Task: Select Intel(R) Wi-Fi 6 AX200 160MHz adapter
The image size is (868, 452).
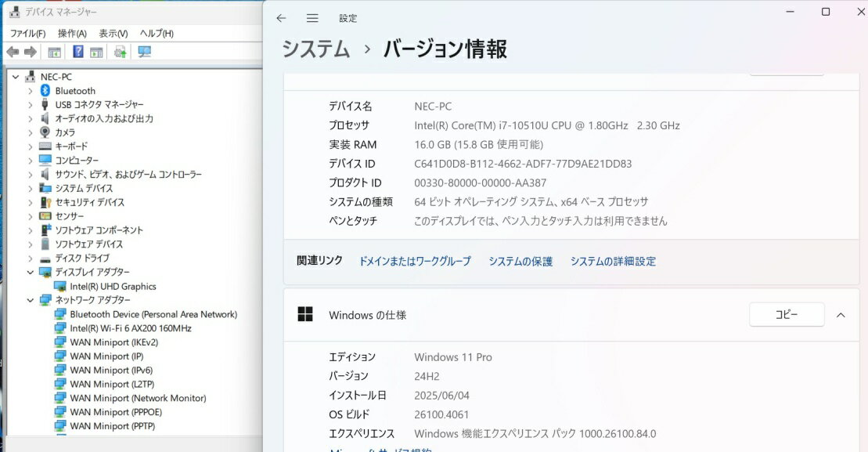Action: tap(130, 328)
